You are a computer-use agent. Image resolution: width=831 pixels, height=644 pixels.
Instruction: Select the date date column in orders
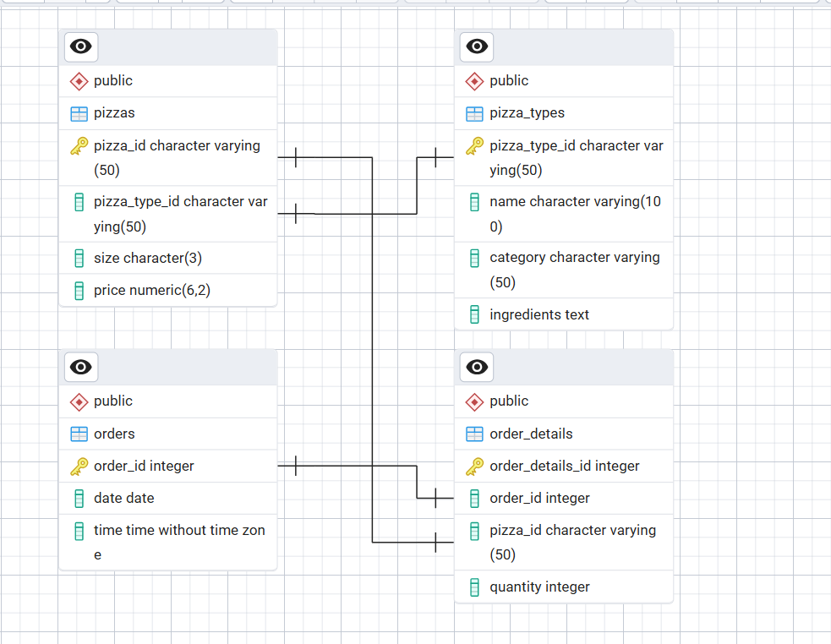[x=168, y=499]
